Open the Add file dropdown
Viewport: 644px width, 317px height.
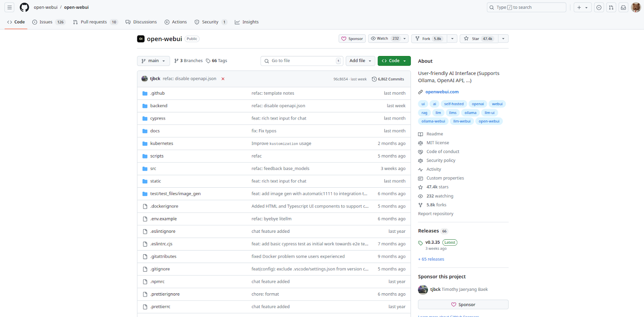(361, 61)
